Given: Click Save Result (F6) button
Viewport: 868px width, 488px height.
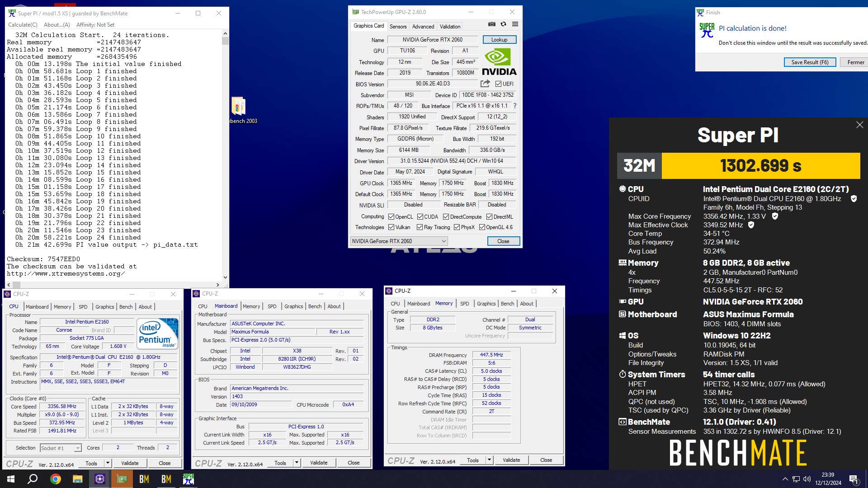Looking at the screenshot, I should coord(810,62).
